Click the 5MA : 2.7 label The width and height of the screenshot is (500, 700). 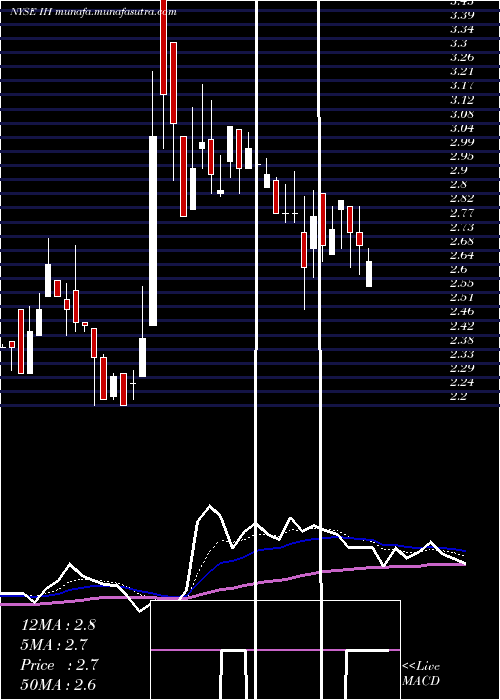[x=54, y=645]
